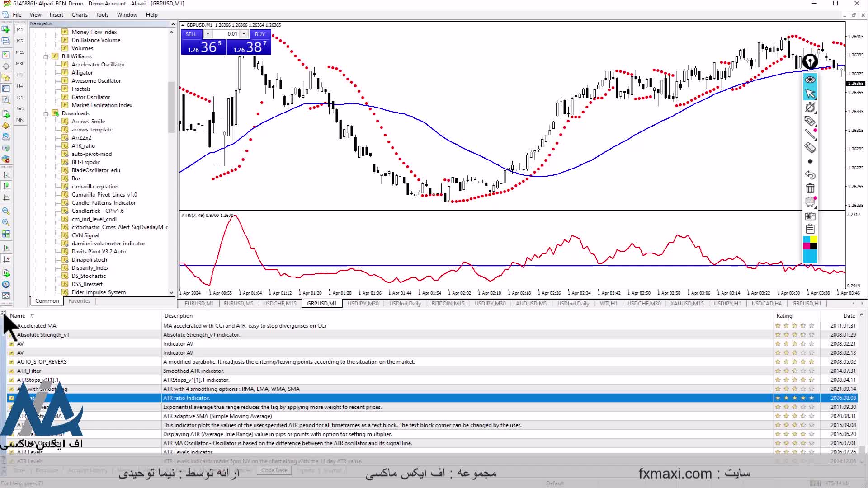Click the camera screenshot icon
868x488 pixels.
click(810, 216)
